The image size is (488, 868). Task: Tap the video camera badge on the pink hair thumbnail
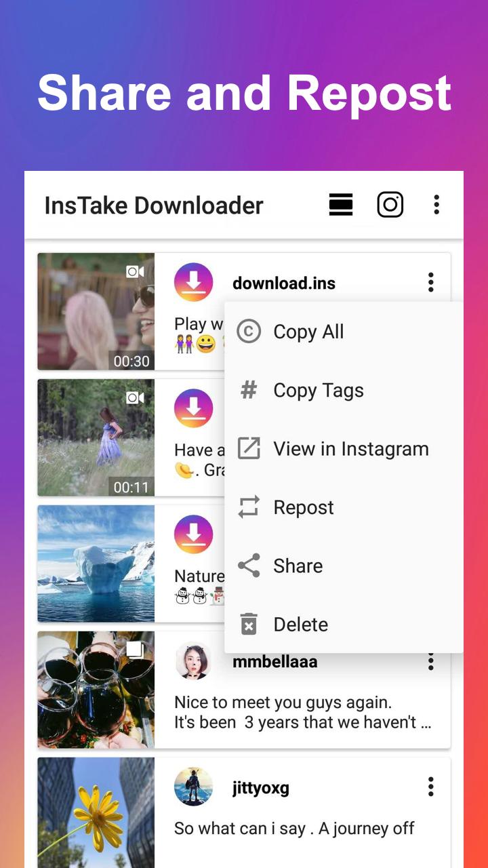[x=135, y=272]
